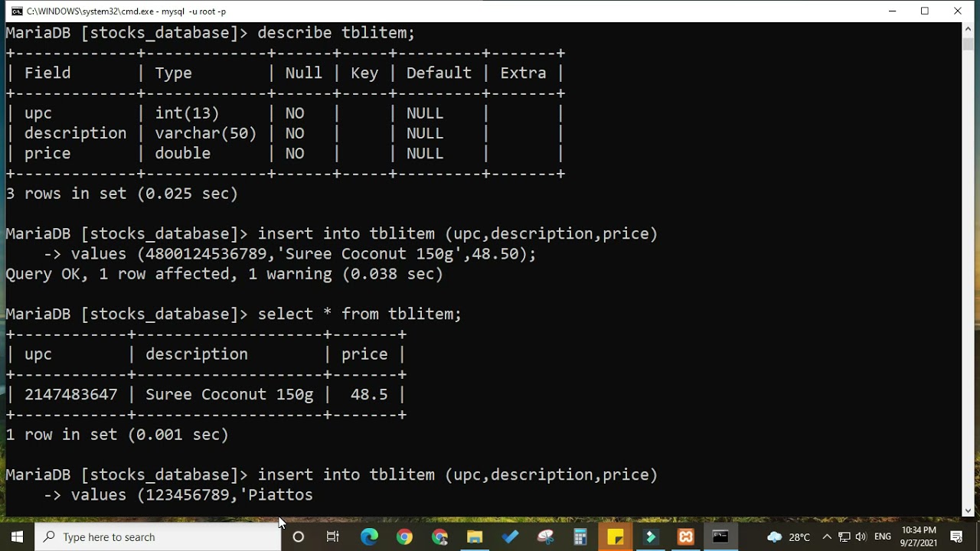980x551 pixels.
Task: Open XAMPP control panel taskbar icon
Action: click(686, 536)
